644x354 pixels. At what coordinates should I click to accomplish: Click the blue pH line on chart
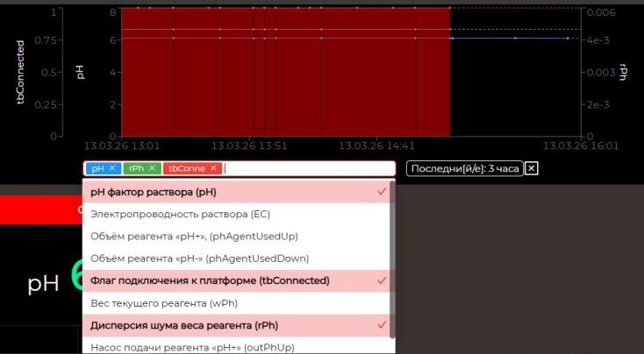pos(515,39)
